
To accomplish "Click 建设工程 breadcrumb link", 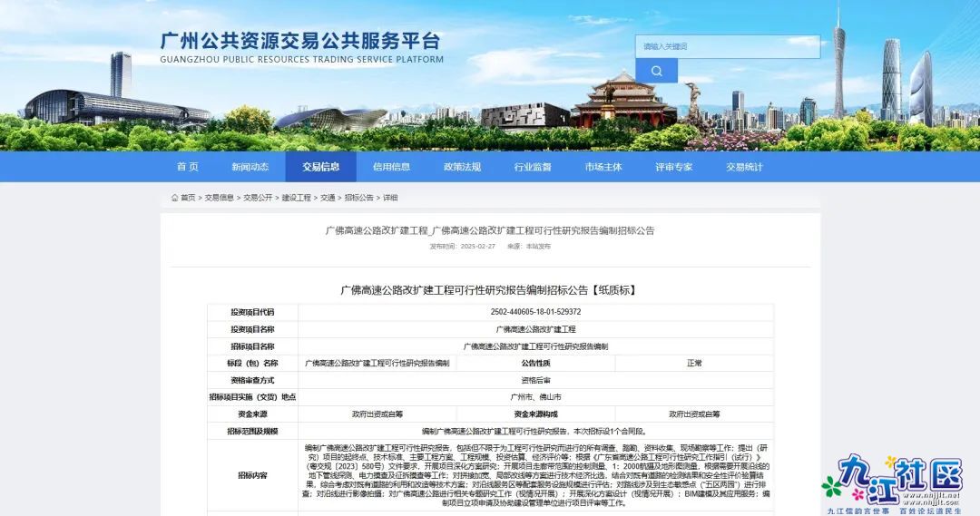I will coord(296,198).
